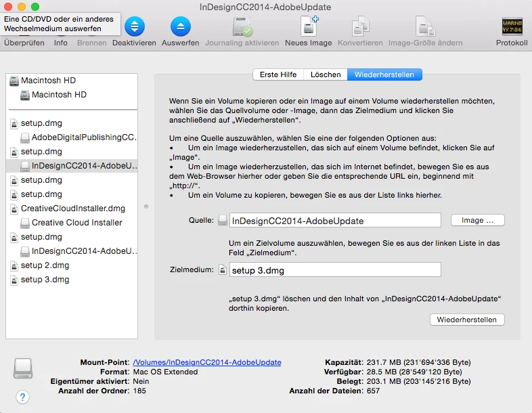This screenshot has height=413, width=532.
Task: Click the Überprüfen toolbar label
Action: (x=24, y=43)
